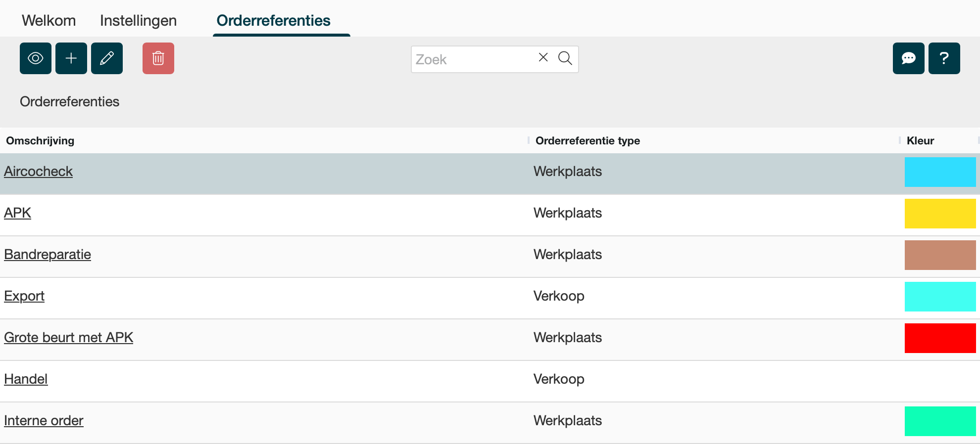The image size is (980, 444).
Task: Open the Bandreparatie order reference
Action: coord(48,254)
